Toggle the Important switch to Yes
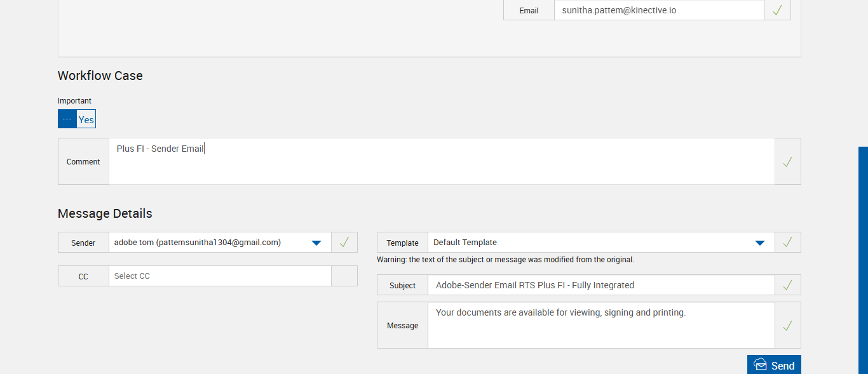 coord(86,119)
